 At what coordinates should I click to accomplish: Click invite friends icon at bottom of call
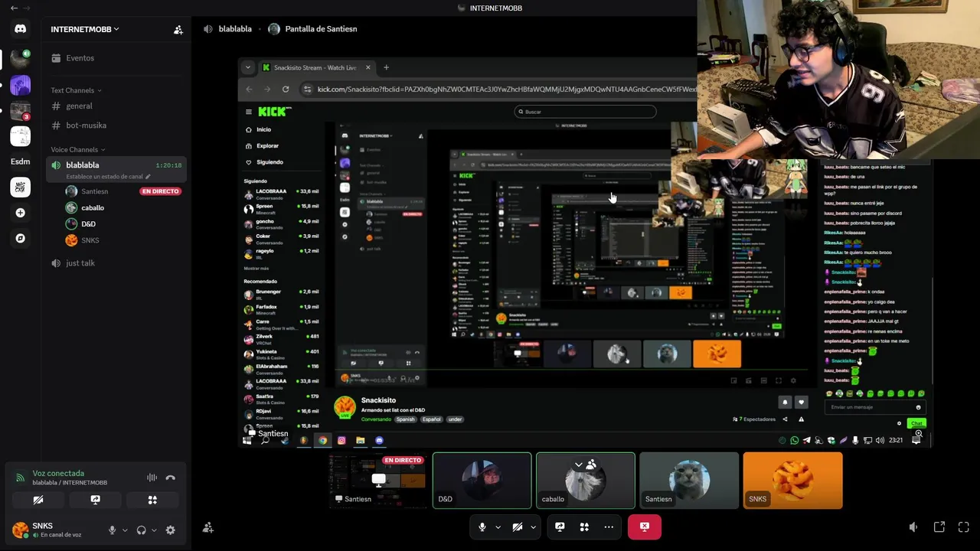tap(207, 528)
